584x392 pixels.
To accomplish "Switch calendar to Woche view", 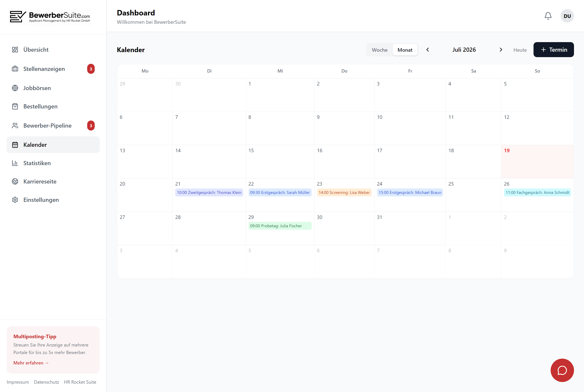I will tap(380, 50).
